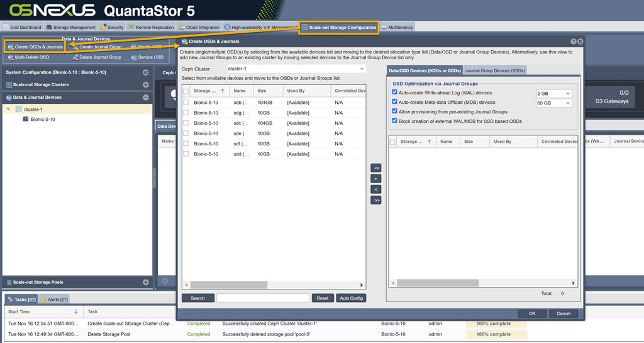
Task: Click the dialog help question-mark icon
Action: (574, 42)
